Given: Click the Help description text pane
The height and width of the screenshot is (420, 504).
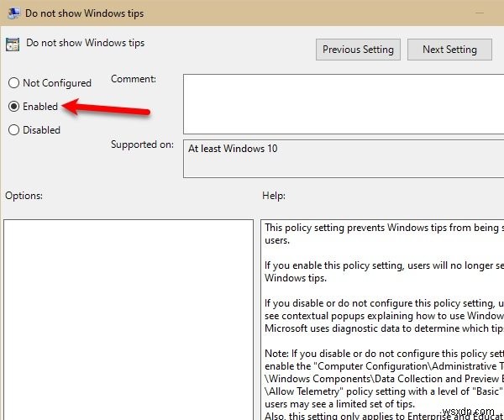Looking at the screenshot, I should tap(382, 319).
